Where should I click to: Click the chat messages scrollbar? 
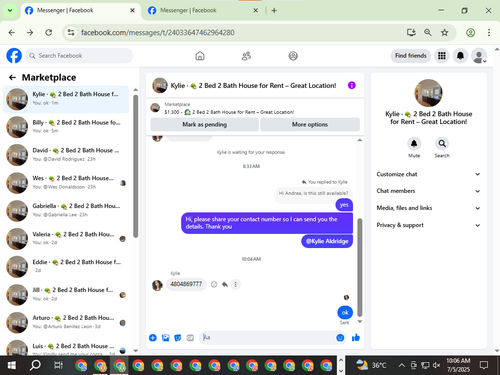click(360, 267)
